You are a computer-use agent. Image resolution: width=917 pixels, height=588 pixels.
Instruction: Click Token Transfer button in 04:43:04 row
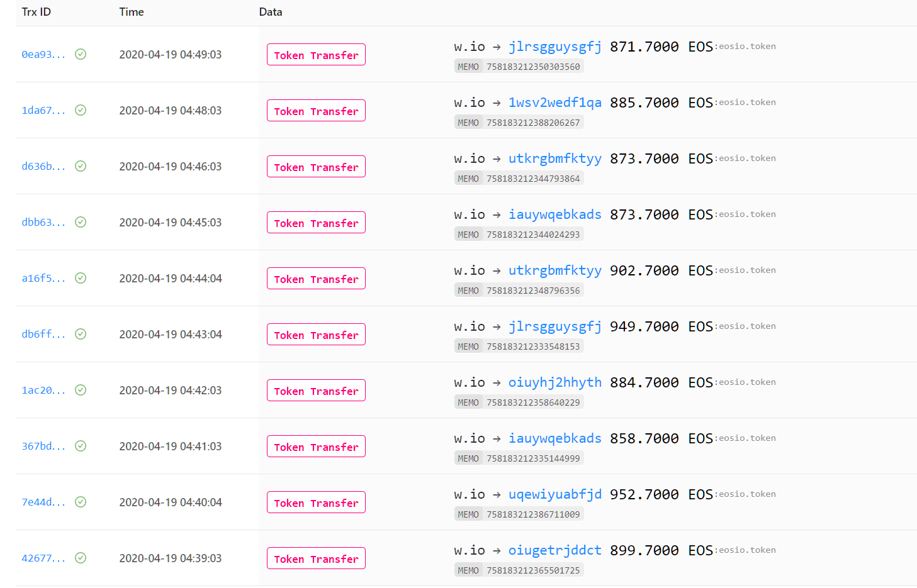tap(316, 335)
